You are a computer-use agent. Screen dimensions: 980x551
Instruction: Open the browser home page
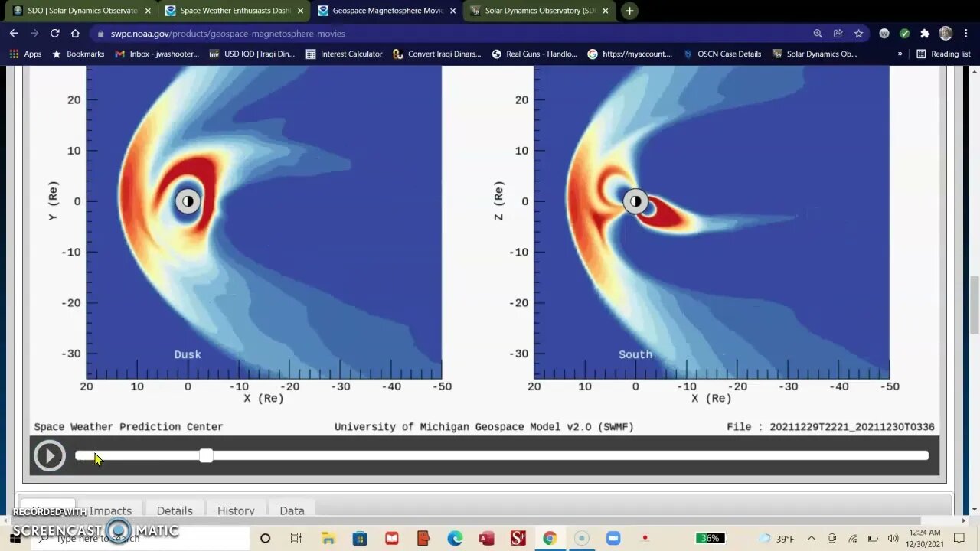tap(75, 34)
